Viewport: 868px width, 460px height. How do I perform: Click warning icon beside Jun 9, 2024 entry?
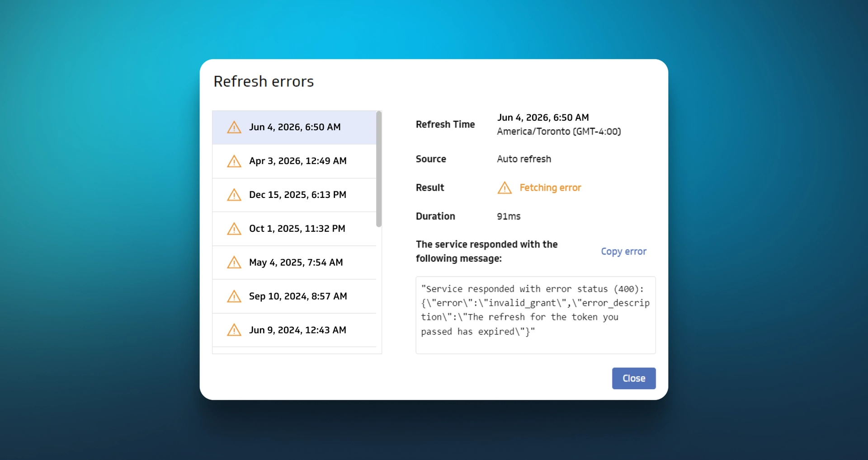pos(234,330)
